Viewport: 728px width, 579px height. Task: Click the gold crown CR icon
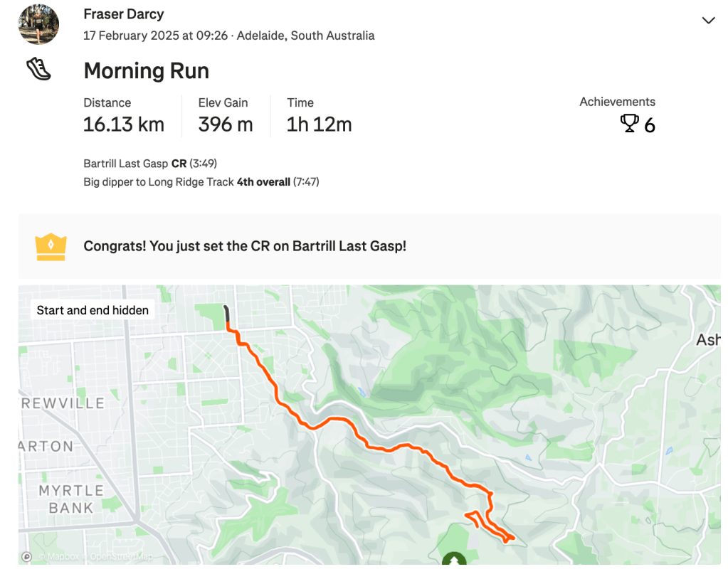(x=51, y=247)
